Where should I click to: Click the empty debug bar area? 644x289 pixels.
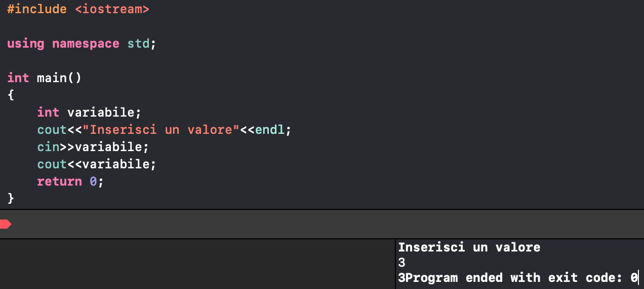point(324,224)
